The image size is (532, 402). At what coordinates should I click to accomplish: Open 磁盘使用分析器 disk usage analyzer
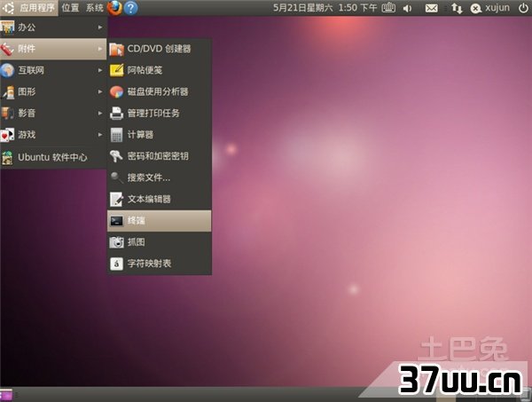coord(159,91)
